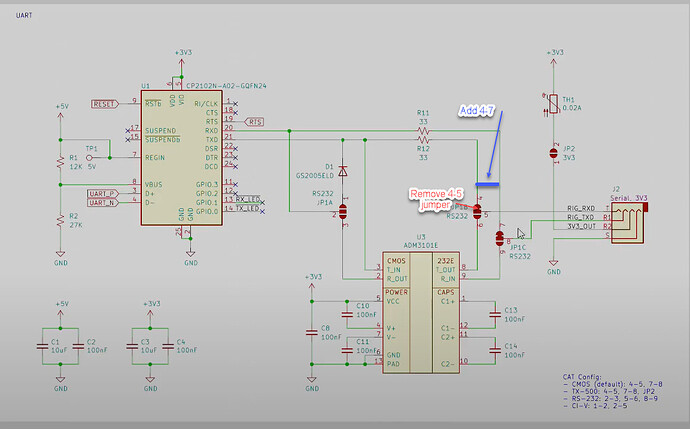Click the RIG_RXD net label
The image size is (690, 429).
pyautogui.click(x=581, y=208)
